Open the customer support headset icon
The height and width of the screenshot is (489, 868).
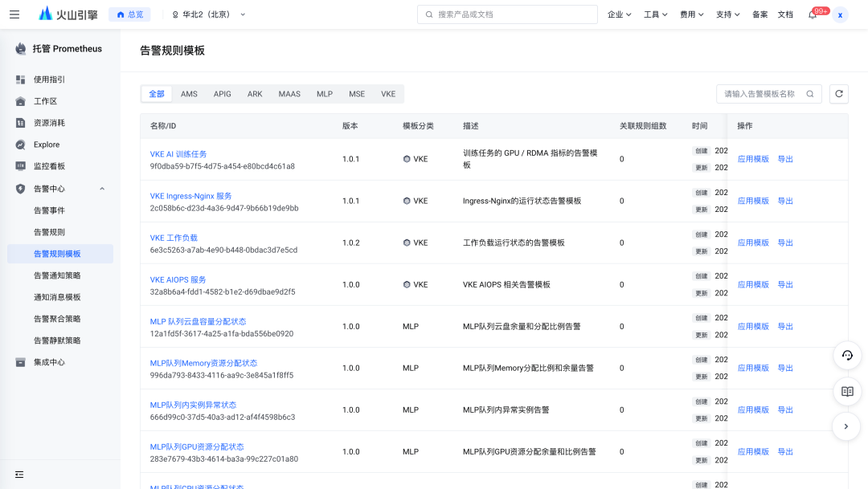click(846, 355)
